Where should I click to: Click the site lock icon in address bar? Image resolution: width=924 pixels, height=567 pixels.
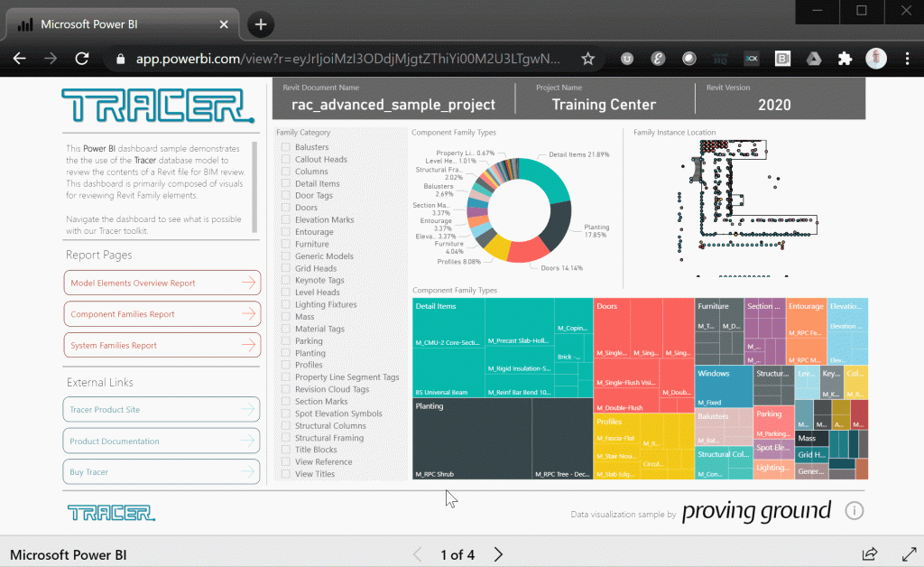(x=121, y=59)
